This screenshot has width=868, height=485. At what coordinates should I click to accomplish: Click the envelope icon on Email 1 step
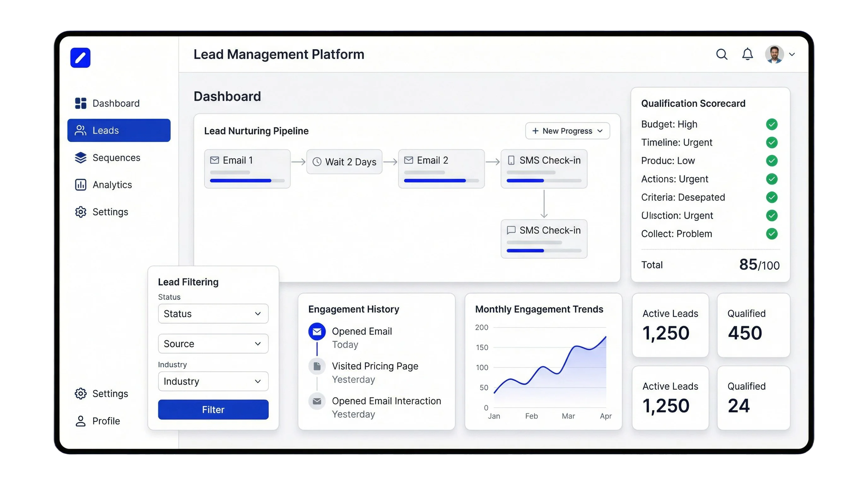(x=214, y=160)
